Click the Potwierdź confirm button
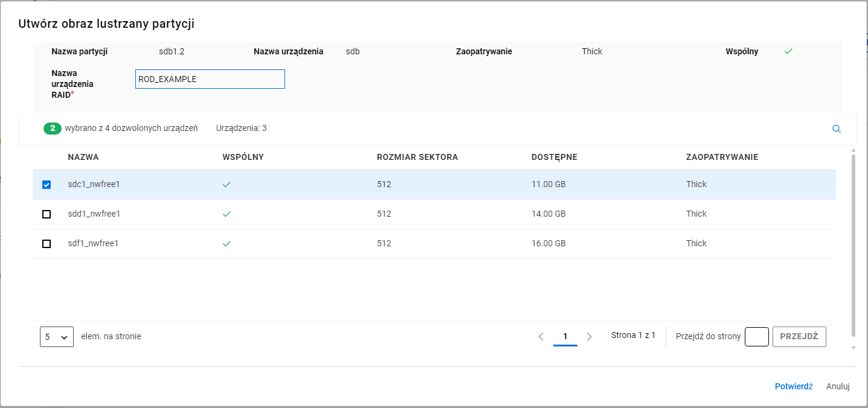 [793, 386]
